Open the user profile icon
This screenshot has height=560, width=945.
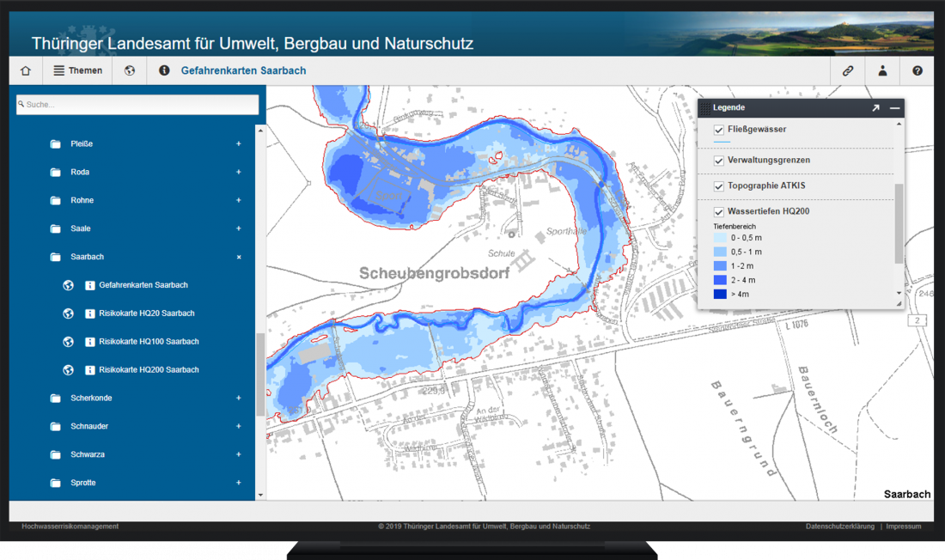882,71
